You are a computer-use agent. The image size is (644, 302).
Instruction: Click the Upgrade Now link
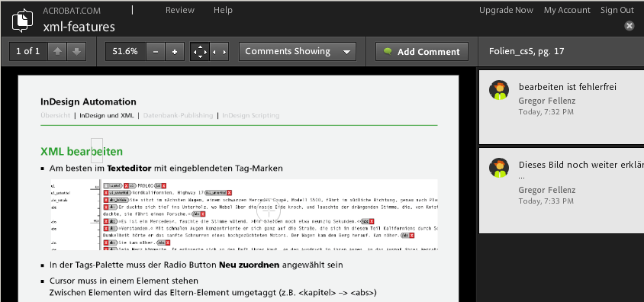506,10
